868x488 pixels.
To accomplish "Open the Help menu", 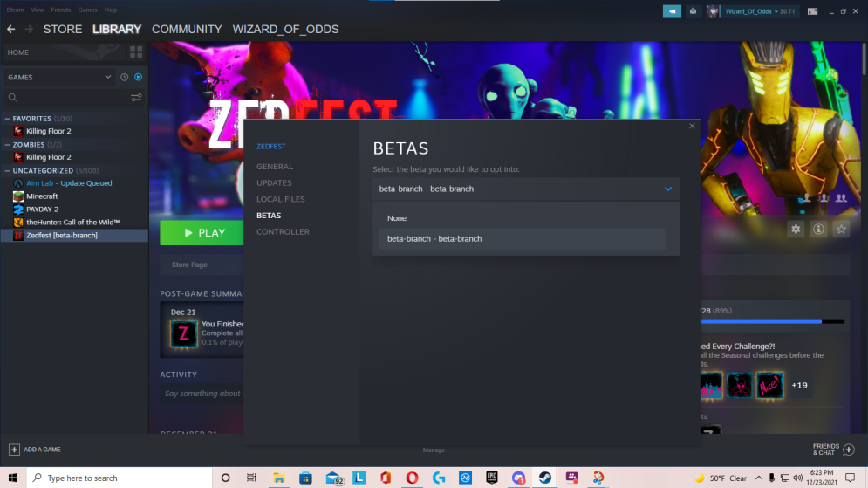I will tap(111, 10).
